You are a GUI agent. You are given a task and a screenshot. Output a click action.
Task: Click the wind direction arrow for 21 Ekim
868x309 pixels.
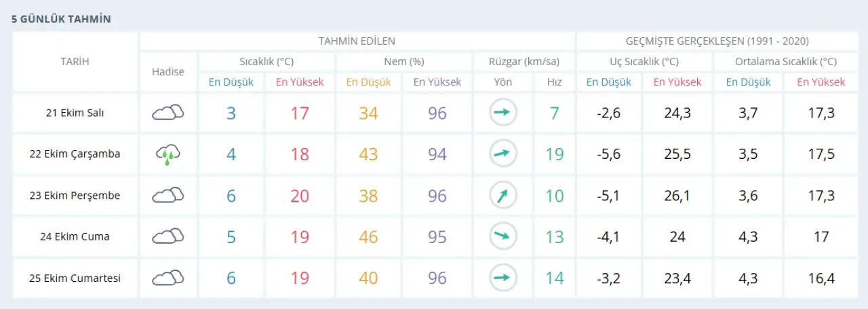[502, 113]
